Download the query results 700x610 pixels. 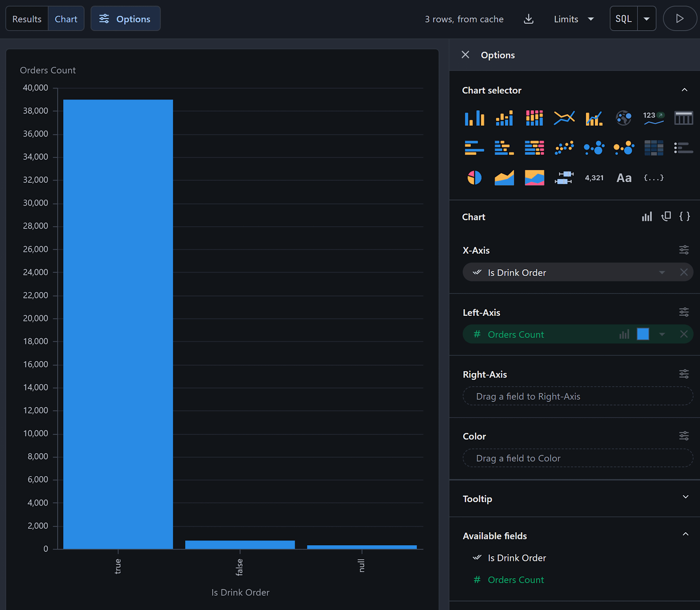pos(528,19)
